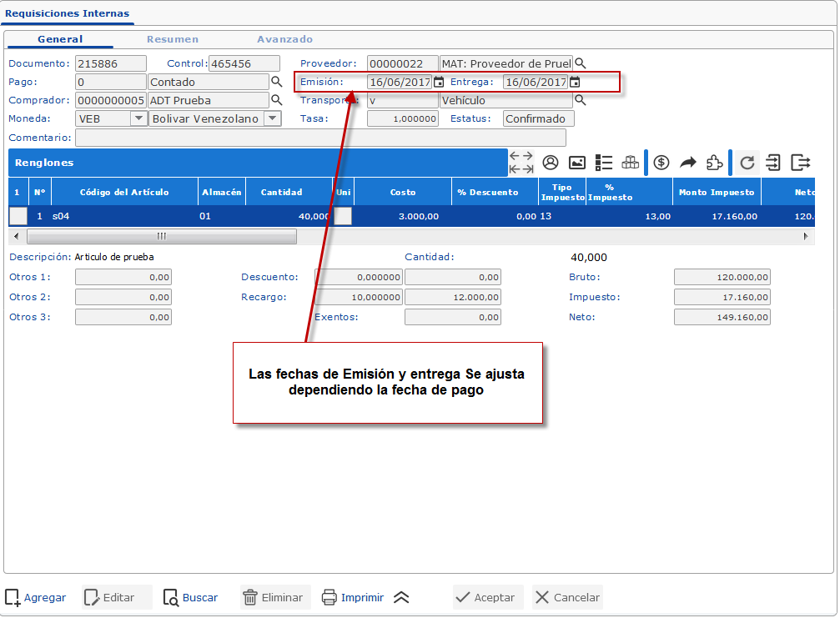Switch to the Avanzado tab
Screen dimensions: 840x618
[x=284, y=39]
